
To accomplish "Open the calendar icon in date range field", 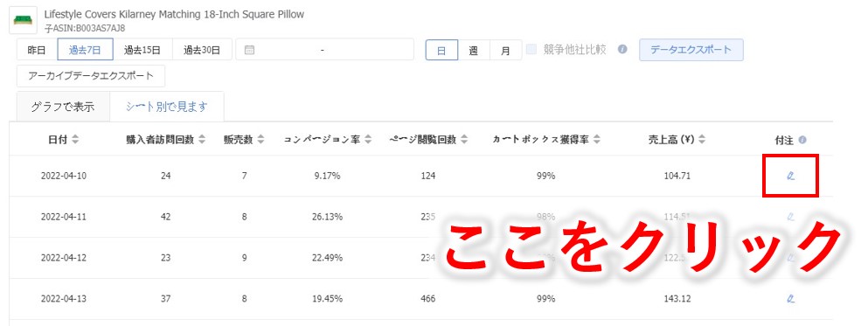I will [x=249, y=50].
